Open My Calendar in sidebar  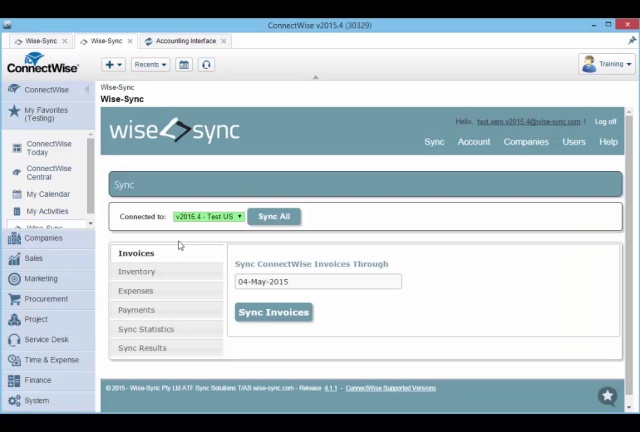point(48,194)
